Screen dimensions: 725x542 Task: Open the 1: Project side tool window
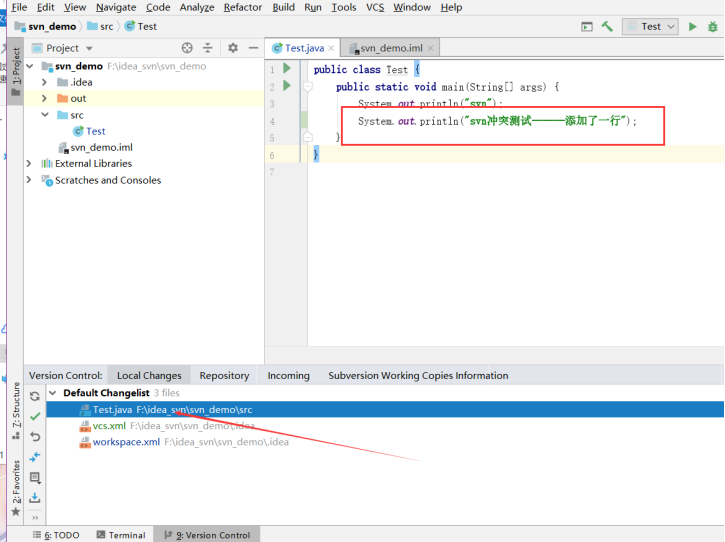click(16, 70)
